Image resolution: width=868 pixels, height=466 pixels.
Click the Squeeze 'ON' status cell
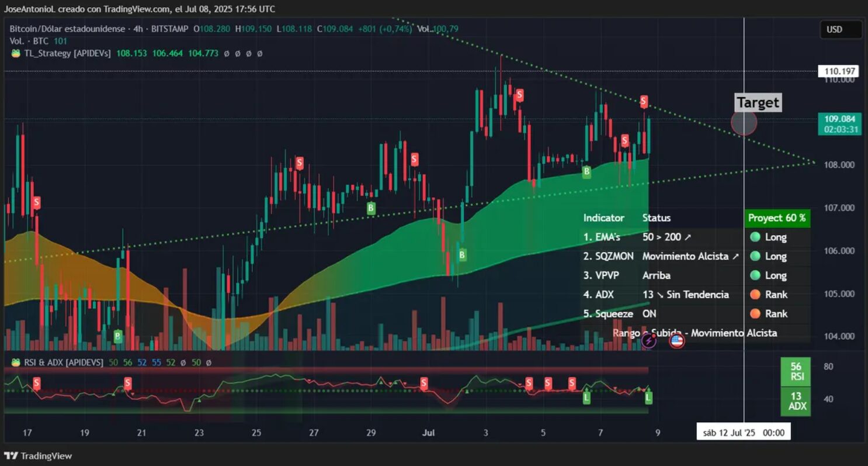click(650, 314)
